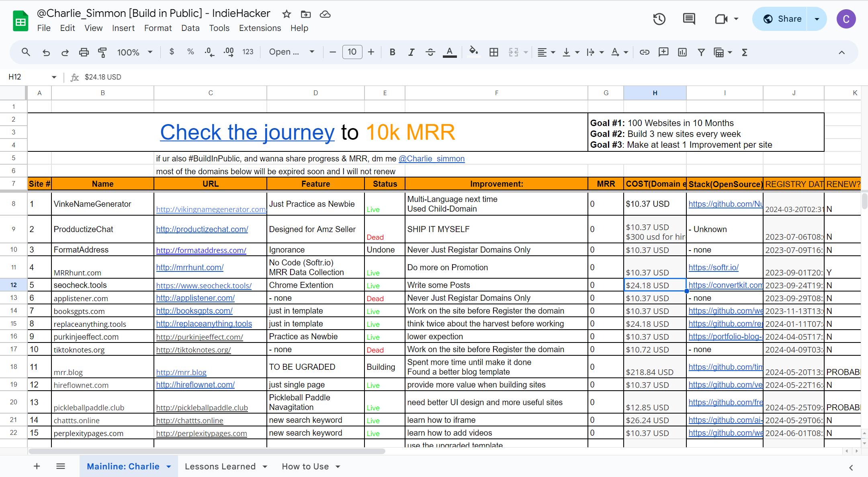Open version history clock icon
868x477 pixels.
coord(659,19)
